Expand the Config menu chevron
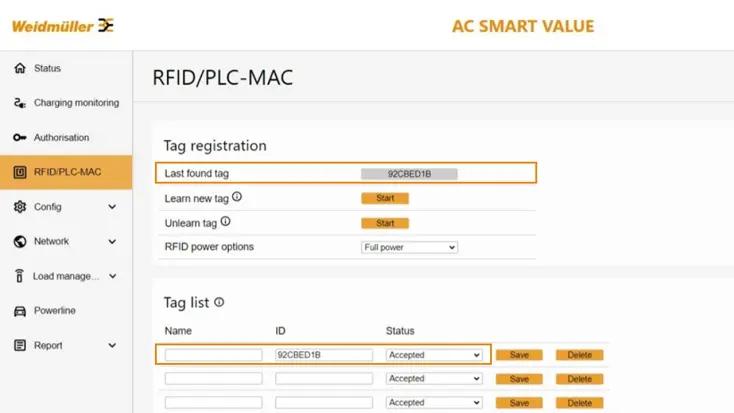This screenshot has height=413, width=734. click(112, 207)
